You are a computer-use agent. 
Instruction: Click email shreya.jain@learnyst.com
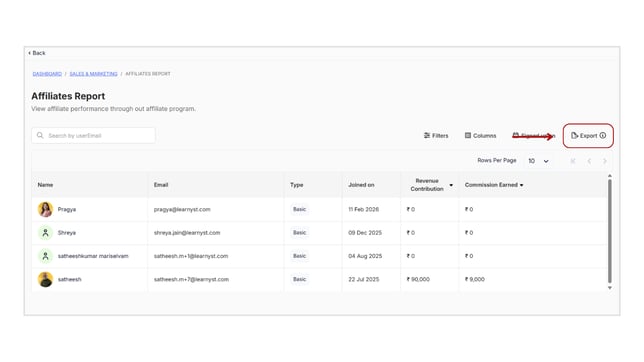(x=187, y=233)
